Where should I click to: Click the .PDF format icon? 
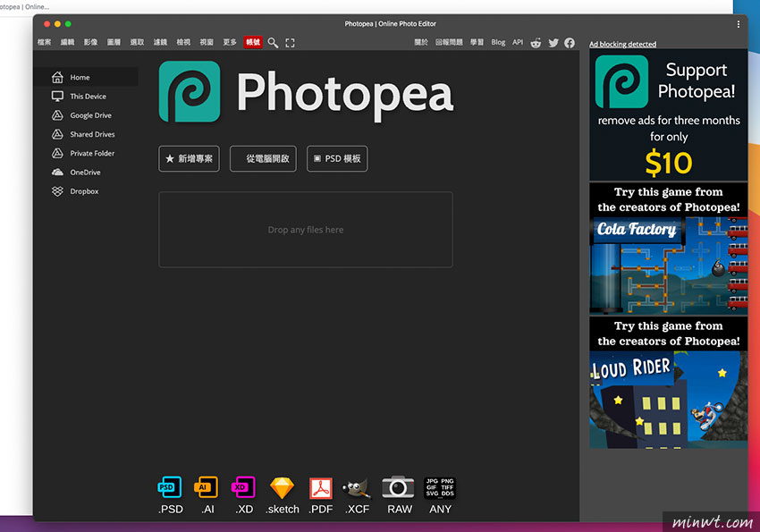pos(321,488)
